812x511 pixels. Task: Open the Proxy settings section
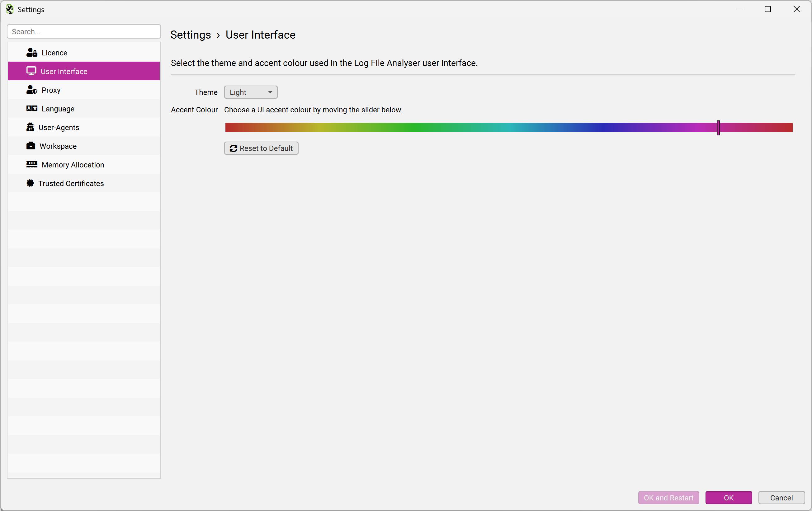51,90
